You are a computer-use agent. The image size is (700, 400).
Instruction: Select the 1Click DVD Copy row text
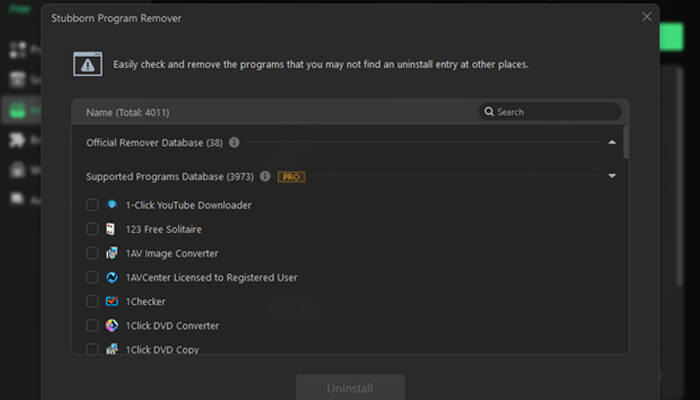162,350
